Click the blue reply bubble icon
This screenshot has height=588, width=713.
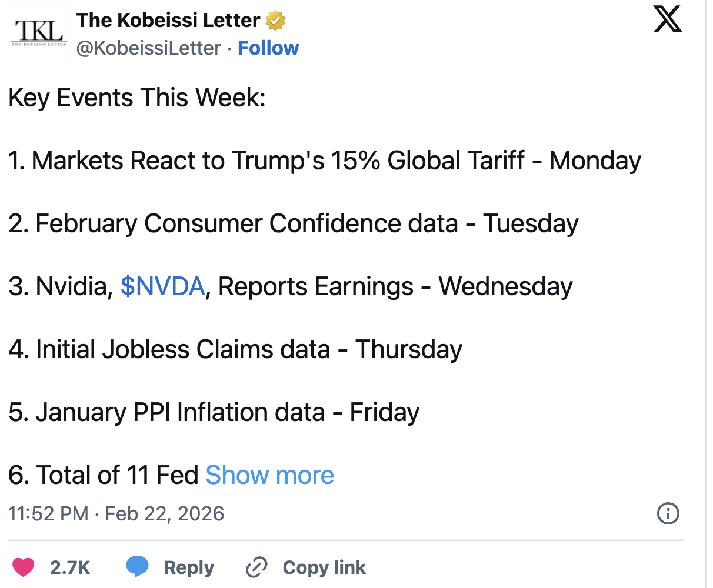pos(138,567)
